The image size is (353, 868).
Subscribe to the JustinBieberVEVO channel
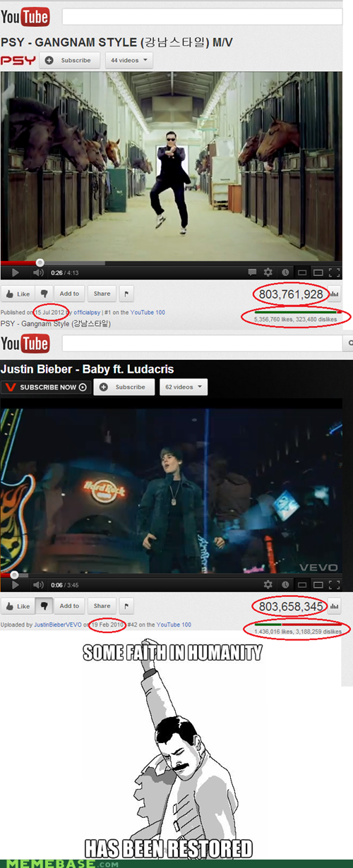pos(124,387)
